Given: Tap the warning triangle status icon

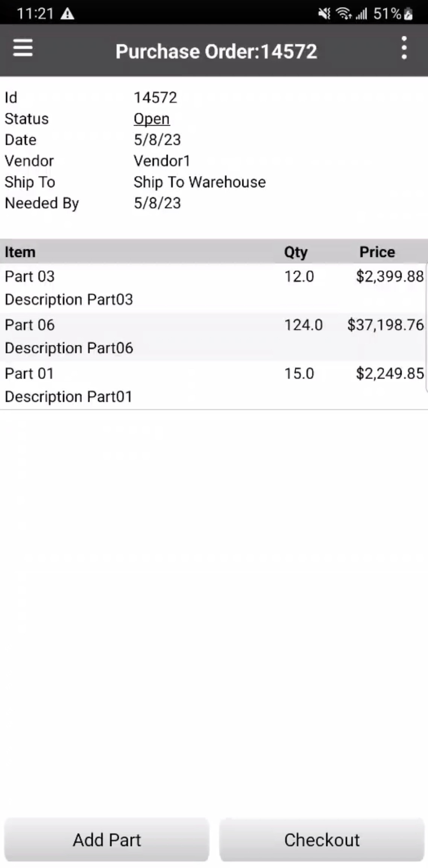Looking at the screenshot, I should [x=67, y=14].
